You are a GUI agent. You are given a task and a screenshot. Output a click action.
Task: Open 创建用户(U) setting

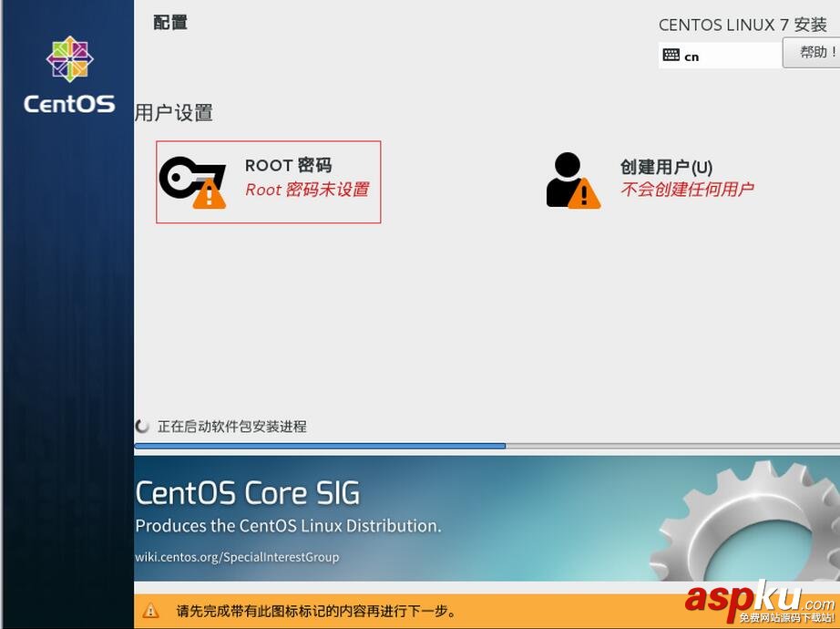[x=650, y=180]
